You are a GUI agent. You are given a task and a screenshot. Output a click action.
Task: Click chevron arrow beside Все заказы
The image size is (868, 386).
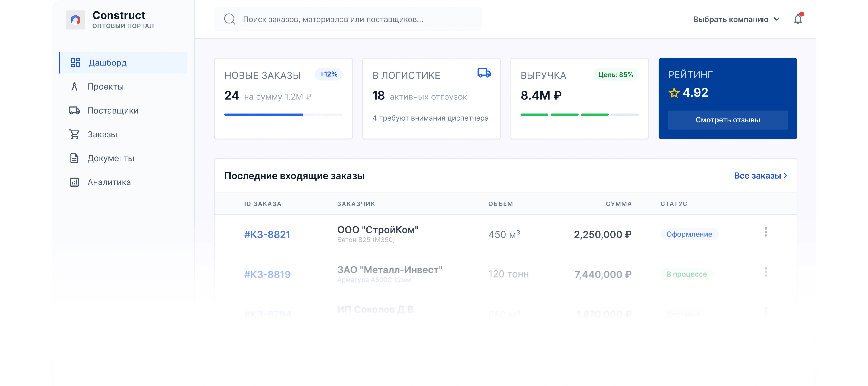tap(785, 176)
